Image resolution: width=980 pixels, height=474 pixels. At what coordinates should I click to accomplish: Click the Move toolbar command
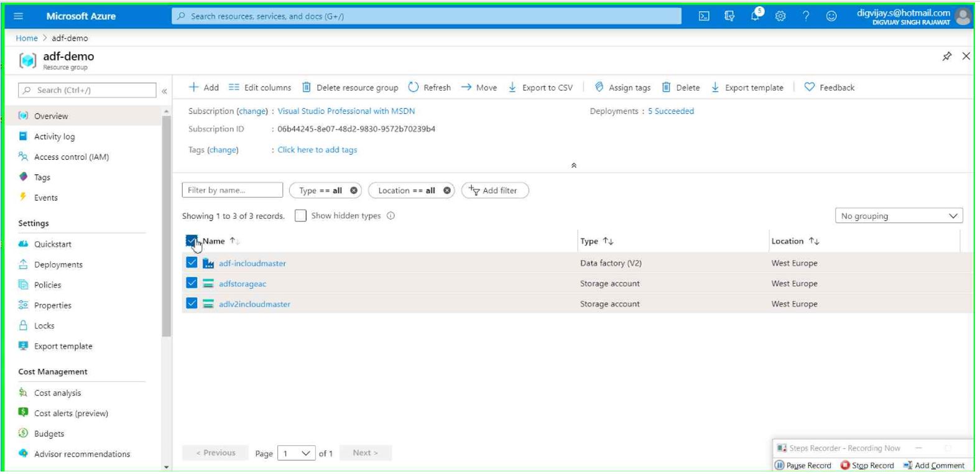pyautogui.click(x=479, y=88)
